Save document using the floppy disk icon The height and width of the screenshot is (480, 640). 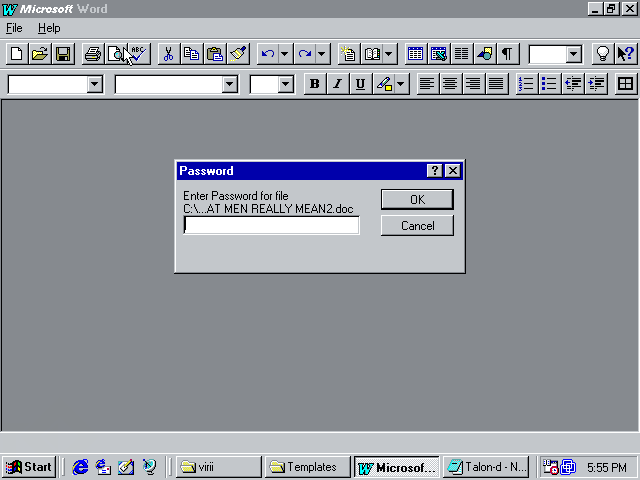(x=63, y=53)
